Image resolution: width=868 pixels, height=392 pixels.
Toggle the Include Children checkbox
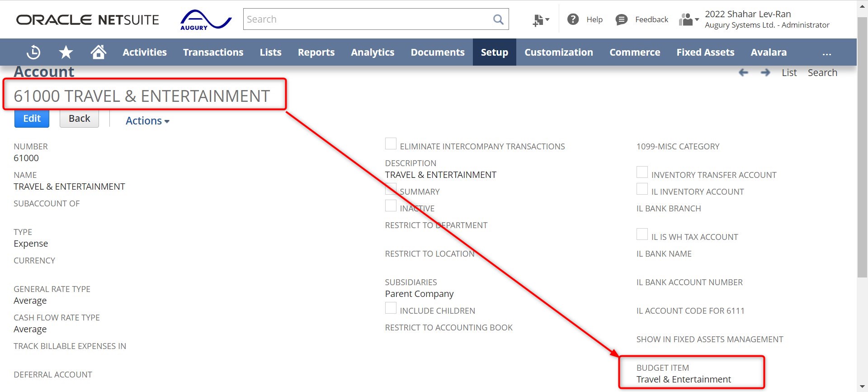coord(391,308)
